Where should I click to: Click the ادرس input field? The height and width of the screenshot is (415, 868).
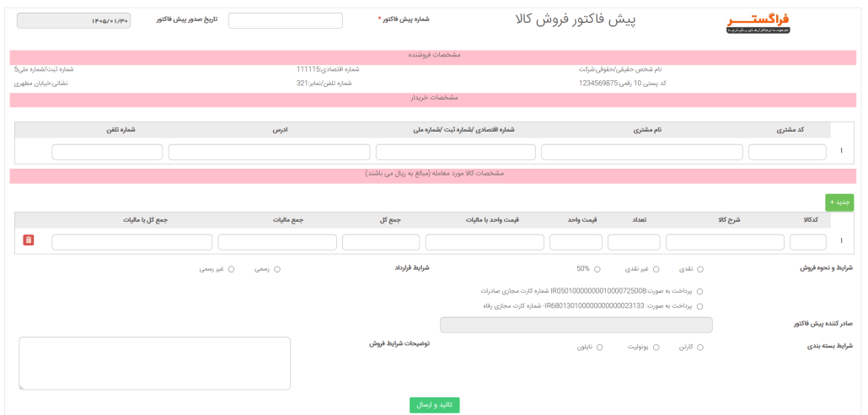[269, 153]
